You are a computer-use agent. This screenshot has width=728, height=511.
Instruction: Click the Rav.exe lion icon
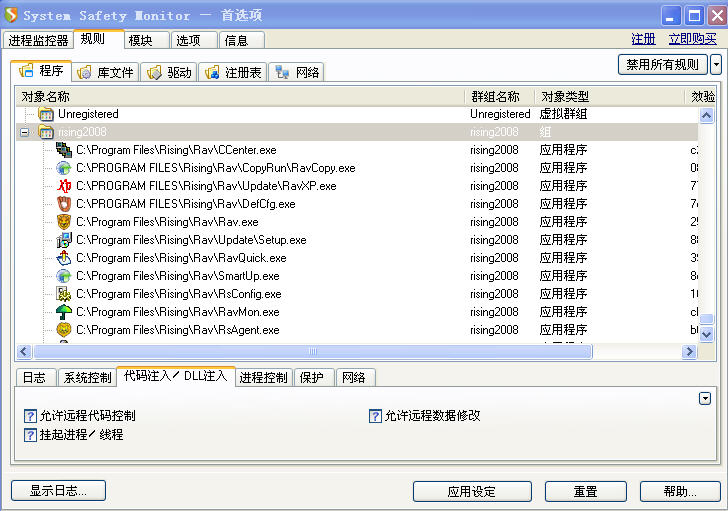[x=64, y=222]
